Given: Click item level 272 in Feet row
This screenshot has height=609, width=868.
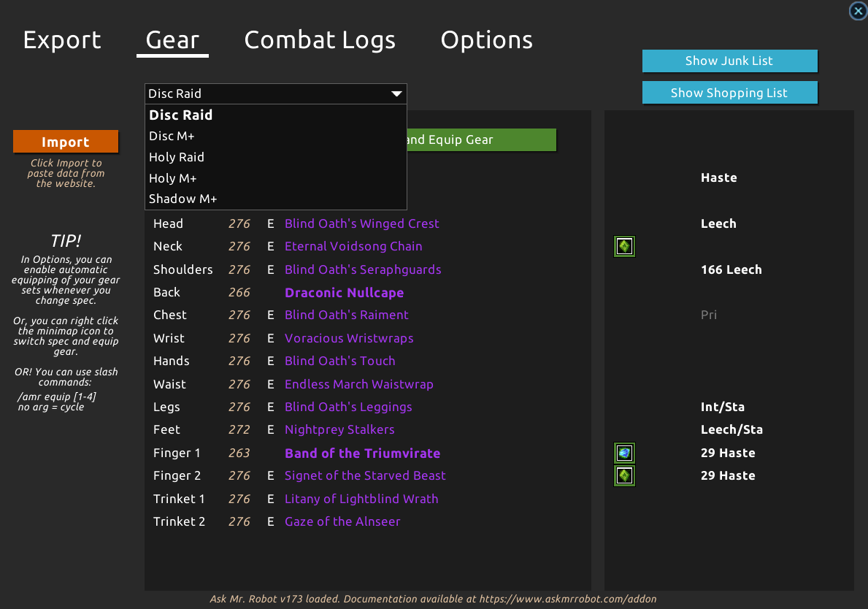Looking at the screenshot, I should coord(239,429).
